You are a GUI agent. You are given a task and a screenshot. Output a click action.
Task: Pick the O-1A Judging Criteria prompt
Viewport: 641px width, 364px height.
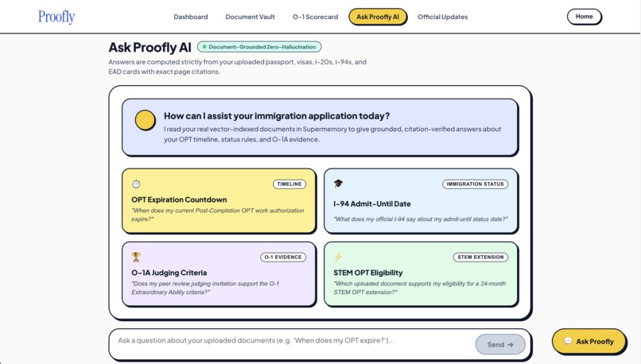pyautogui.click(x=219, y=274)
